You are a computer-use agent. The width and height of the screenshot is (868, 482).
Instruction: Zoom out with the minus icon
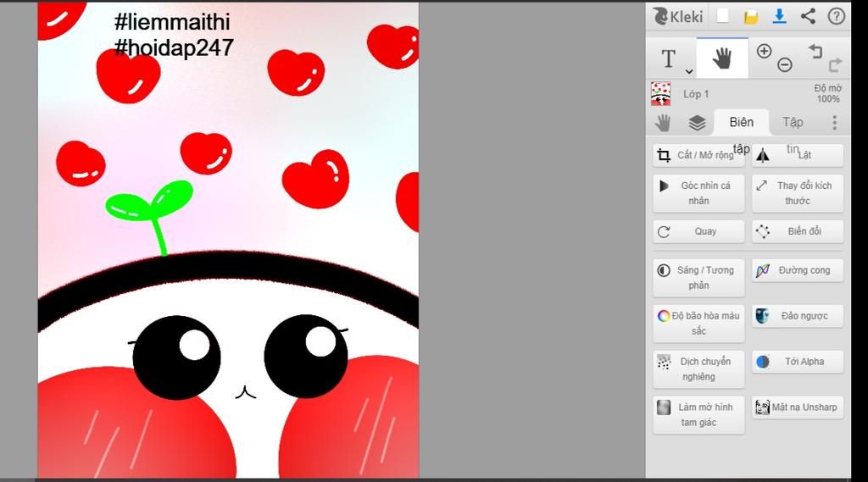pos(784,64)
